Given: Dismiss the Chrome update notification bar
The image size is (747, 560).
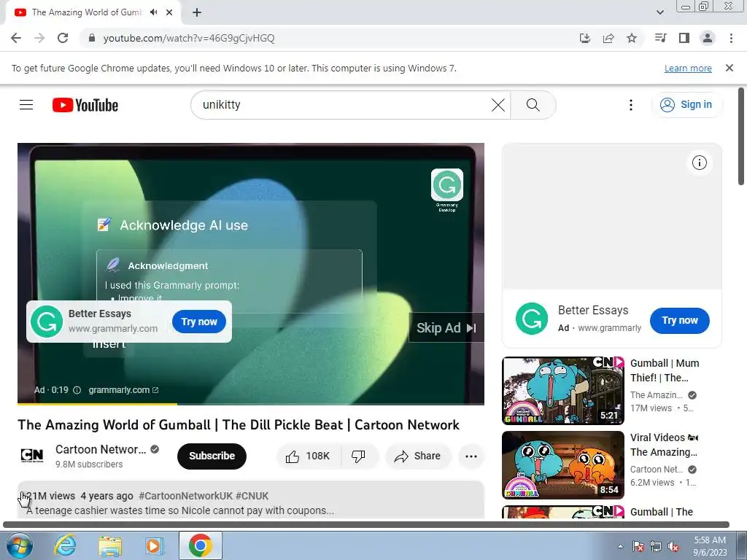Looking at the screenshot, I should 729,68.
